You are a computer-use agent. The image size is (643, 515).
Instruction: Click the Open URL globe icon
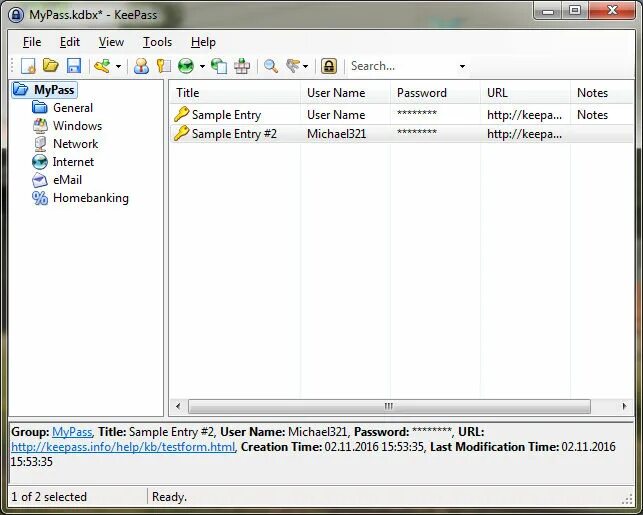(186, 66)
